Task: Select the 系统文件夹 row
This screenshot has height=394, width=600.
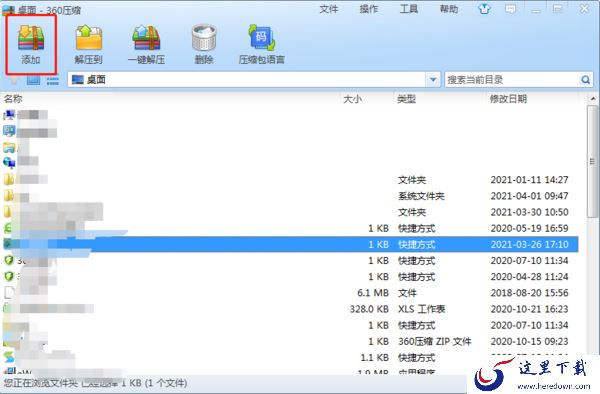Action: point(290,196)
